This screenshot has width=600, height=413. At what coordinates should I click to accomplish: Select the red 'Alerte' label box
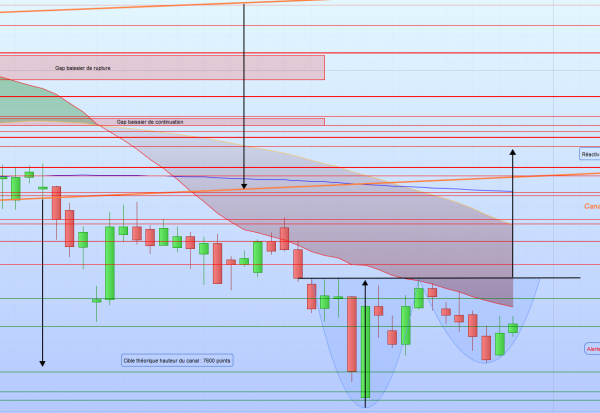[591, 348]
